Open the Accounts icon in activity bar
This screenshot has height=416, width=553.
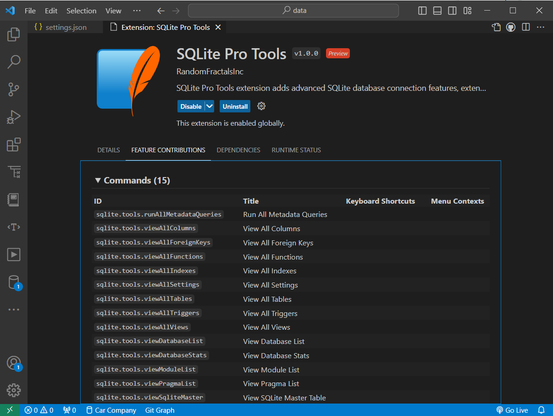14,363
